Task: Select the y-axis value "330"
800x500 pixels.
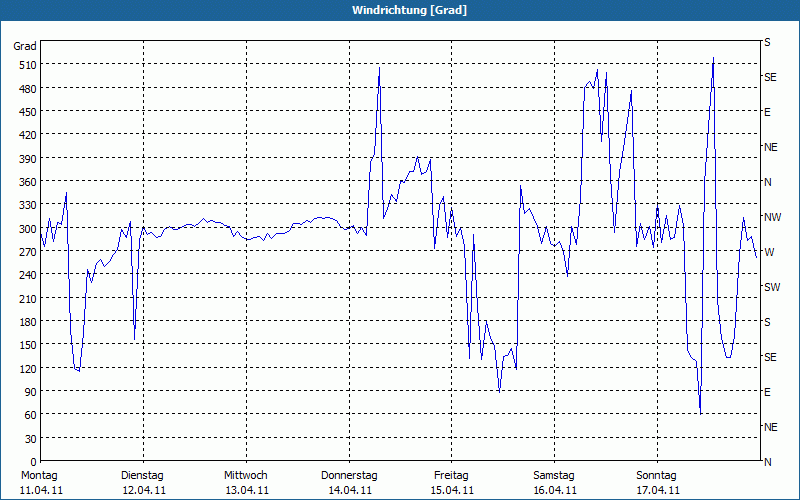Action: [28, 205]
